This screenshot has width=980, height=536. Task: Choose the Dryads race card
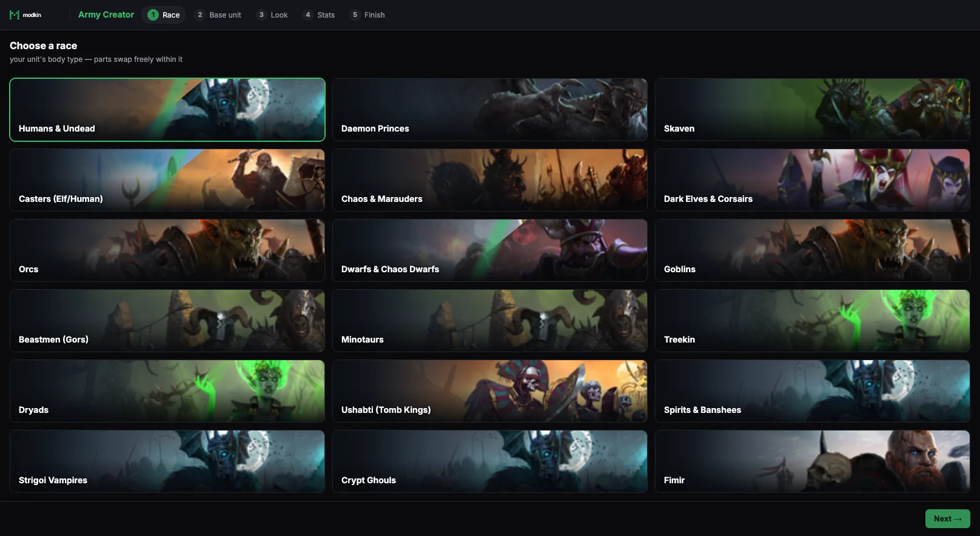(167, 391)
